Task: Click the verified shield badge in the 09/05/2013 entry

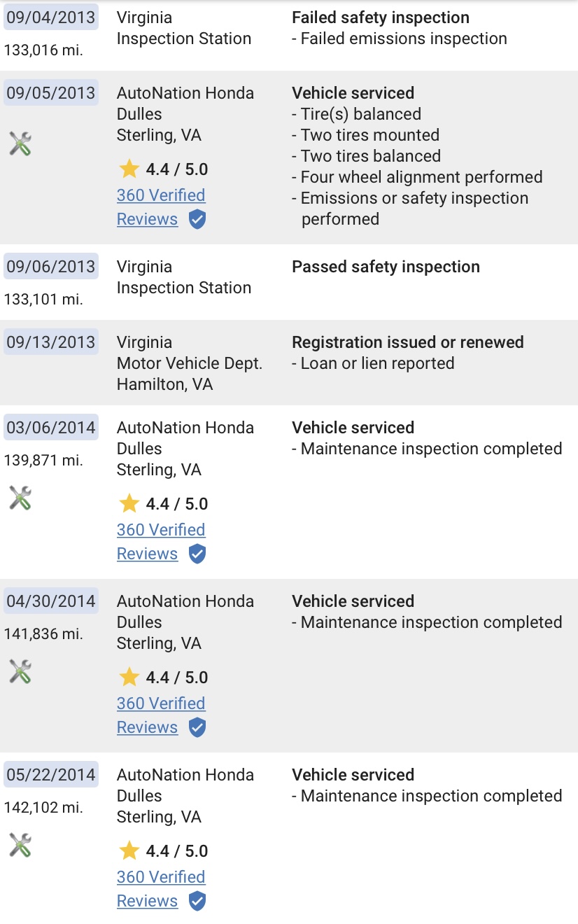Action: pyautogui.click(x=197, y=220)
